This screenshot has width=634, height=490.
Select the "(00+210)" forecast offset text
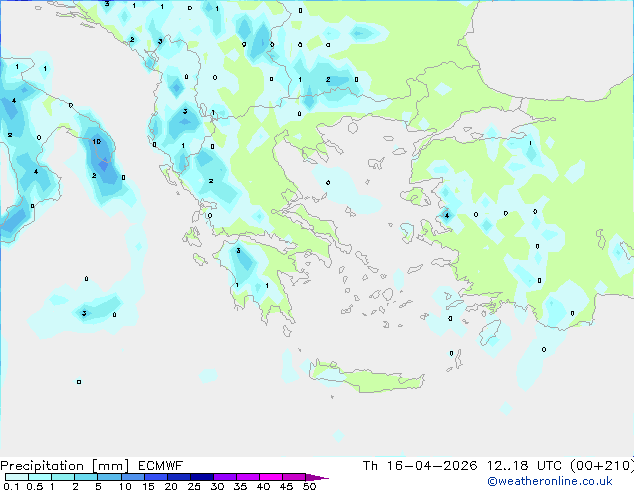coord(602,466)
